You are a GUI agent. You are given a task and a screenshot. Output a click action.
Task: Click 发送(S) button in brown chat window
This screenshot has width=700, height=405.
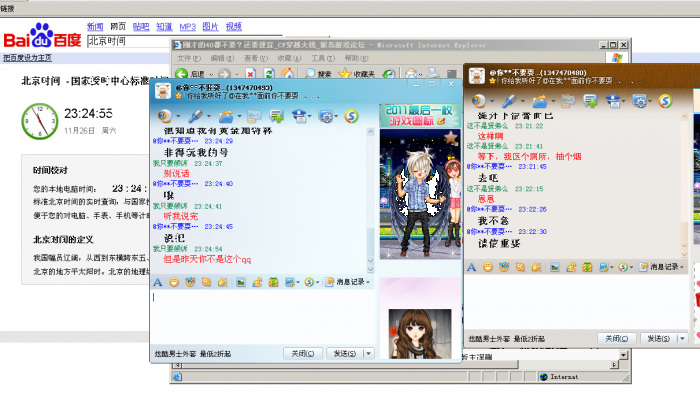659,338
